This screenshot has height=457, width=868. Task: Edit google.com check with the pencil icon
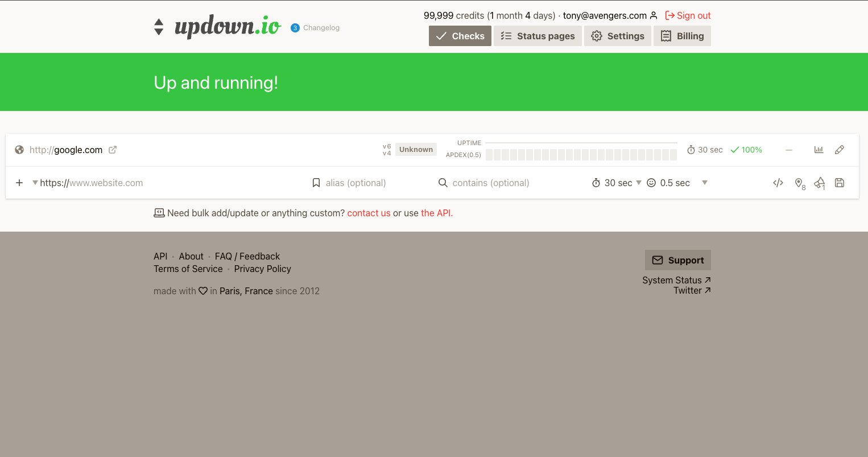coord(840,149)
